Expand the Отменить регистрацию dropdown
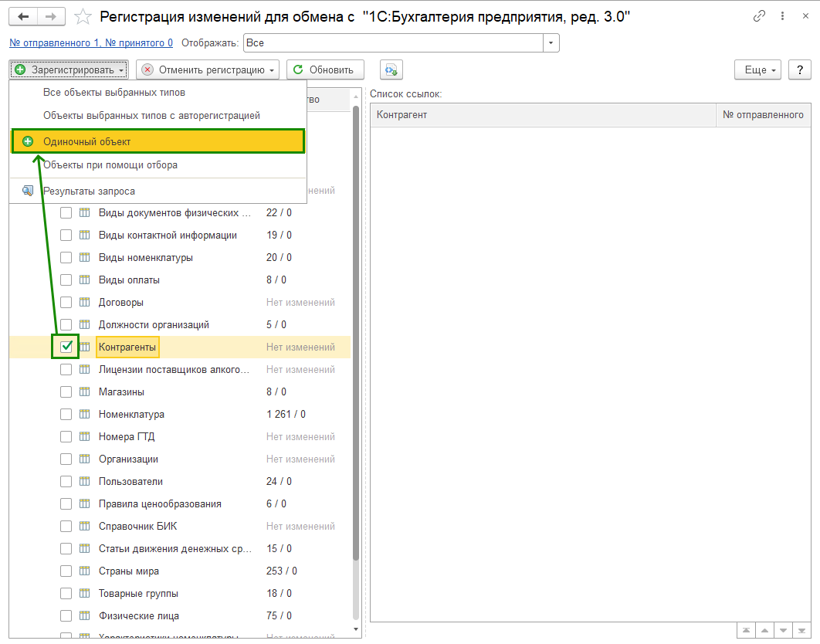The image size is (820, 644). coord(208,69)
